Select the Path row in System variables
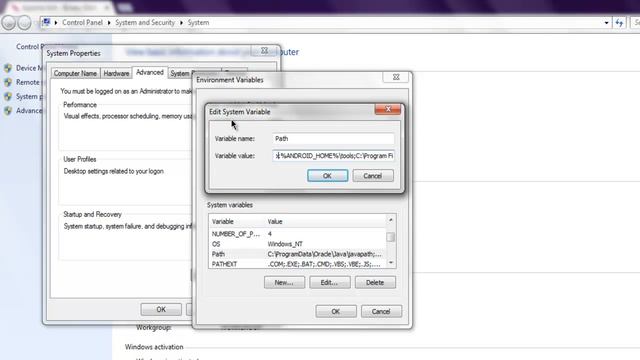 pyautogui.click(x=297, y=254)
